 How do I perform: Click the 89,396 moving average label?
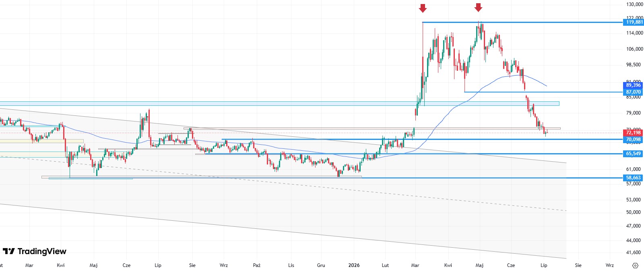(634, 85)
